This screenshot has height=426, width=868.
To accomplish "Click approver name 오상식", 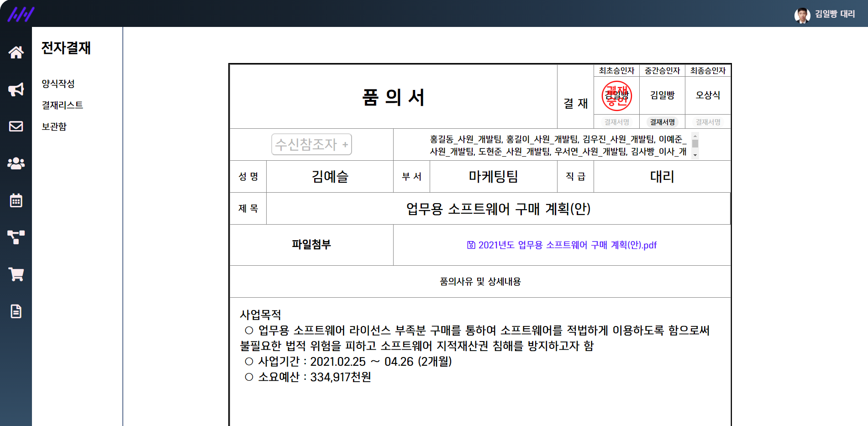I will (708, 95).
